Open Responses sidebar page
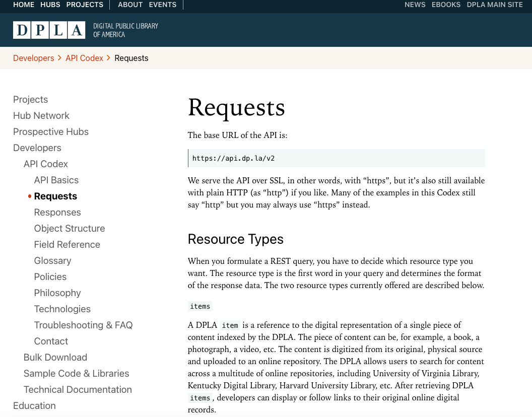Screen dimensions: 532x417 pos(57,213)
